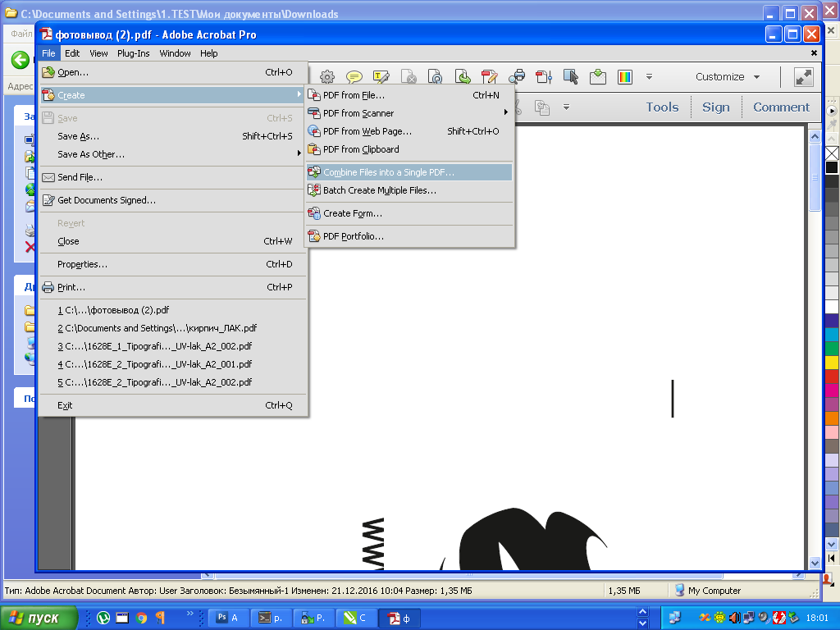Open the Start menu (пуск)
This screenshot has height=630, width=840.
(39, 618)
